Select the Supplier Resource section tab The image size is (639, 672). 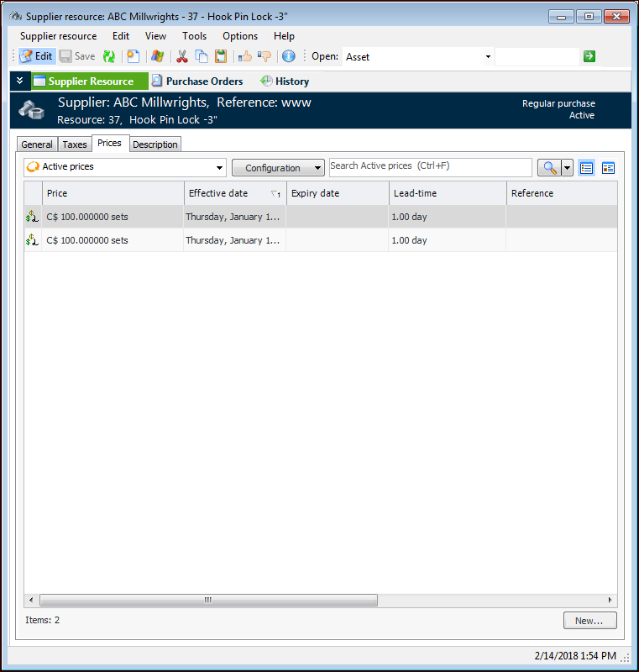pyautogui.click(x=90, y=81)
